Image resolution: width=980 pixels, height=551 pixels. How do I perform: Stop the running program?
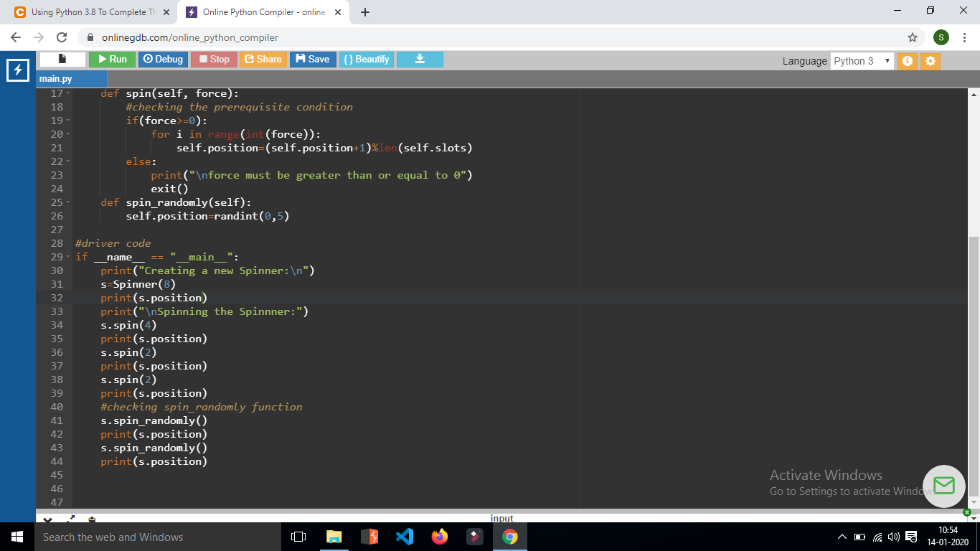pyautogui.click(x=214, y=60)
